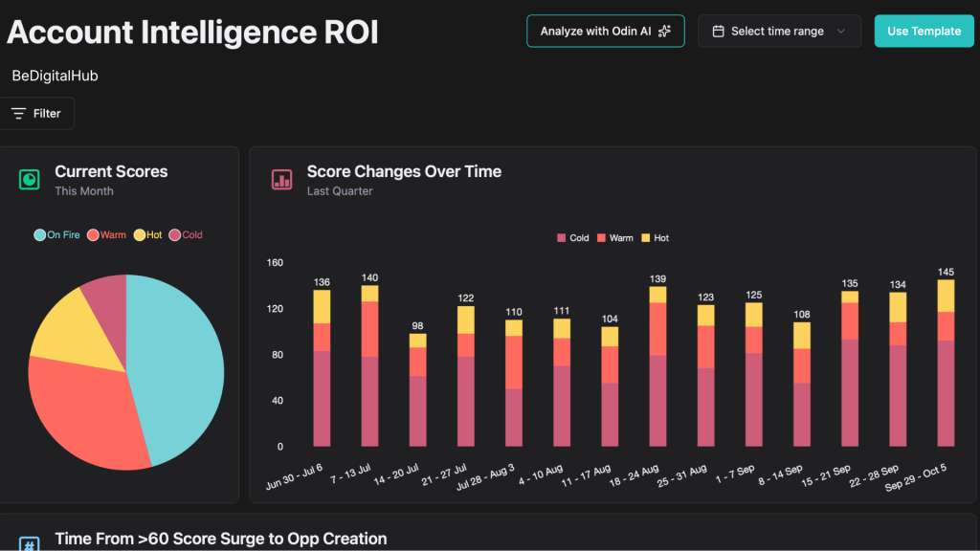Viewport: 980px width, 551px height.
Task: Expand the time range chevron arrow
Action: tap(841, 31)
